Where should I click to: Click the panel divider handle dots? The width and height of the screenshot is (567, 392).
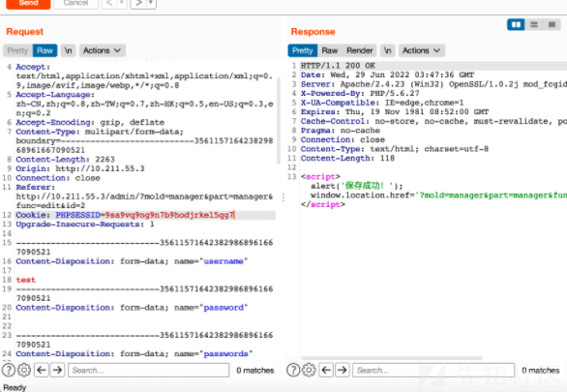pyautogui.click(x=283, y=197)
